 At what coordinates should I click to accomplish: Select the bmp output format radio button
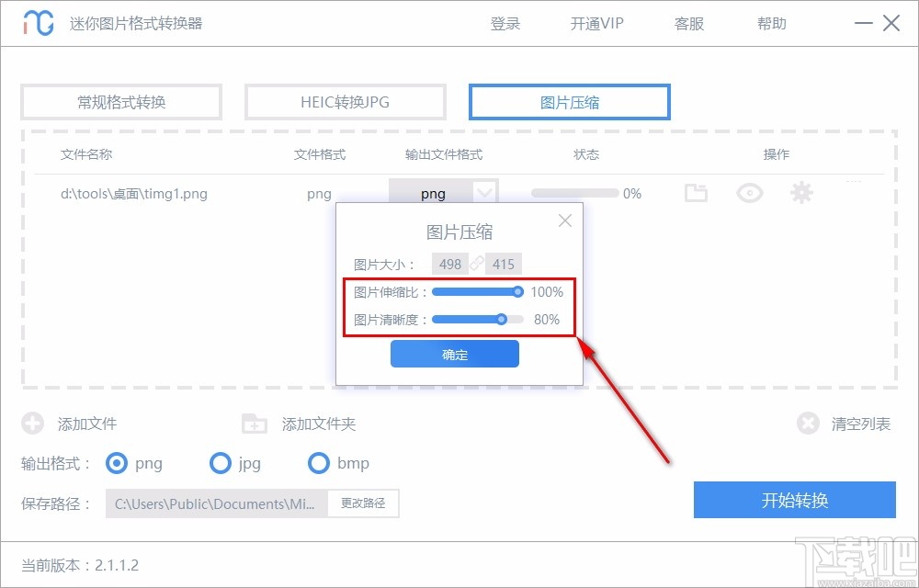319,464
